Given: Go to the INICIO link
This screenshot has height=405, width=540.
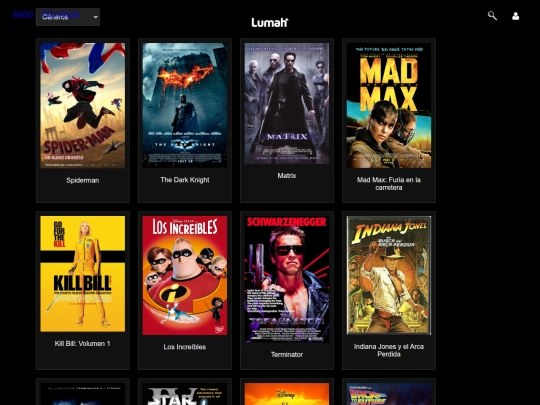Looking at the screenshot, I should (23, 14).
